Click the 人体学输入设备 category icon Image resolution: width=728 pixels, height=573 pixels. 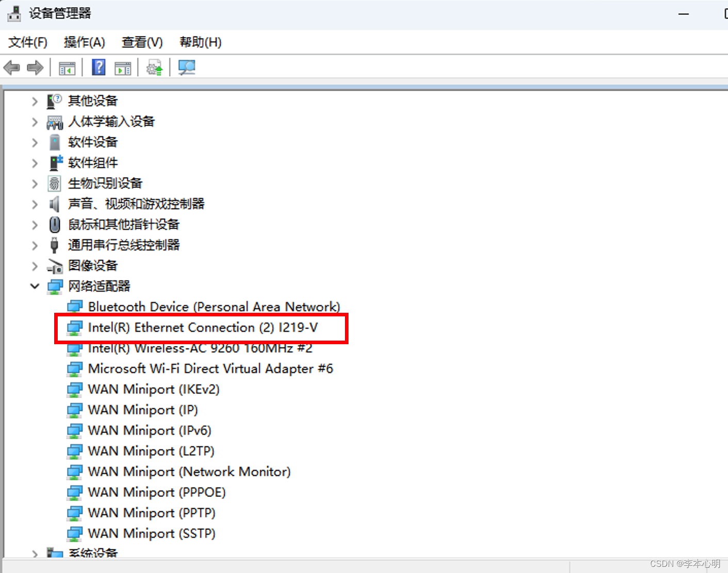pyautogui.click(x=55, y=122)
